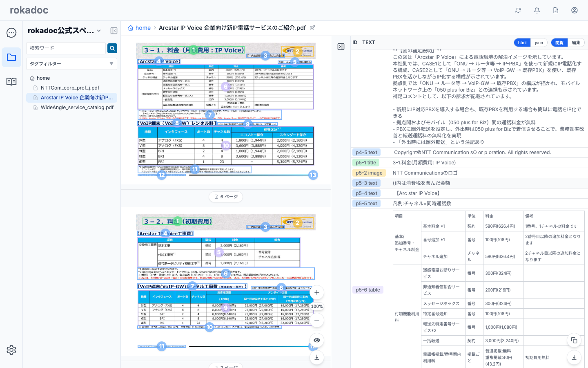The image size is (588, 368).
Task: Select the home folder in tree
Action: coord(43,78)
